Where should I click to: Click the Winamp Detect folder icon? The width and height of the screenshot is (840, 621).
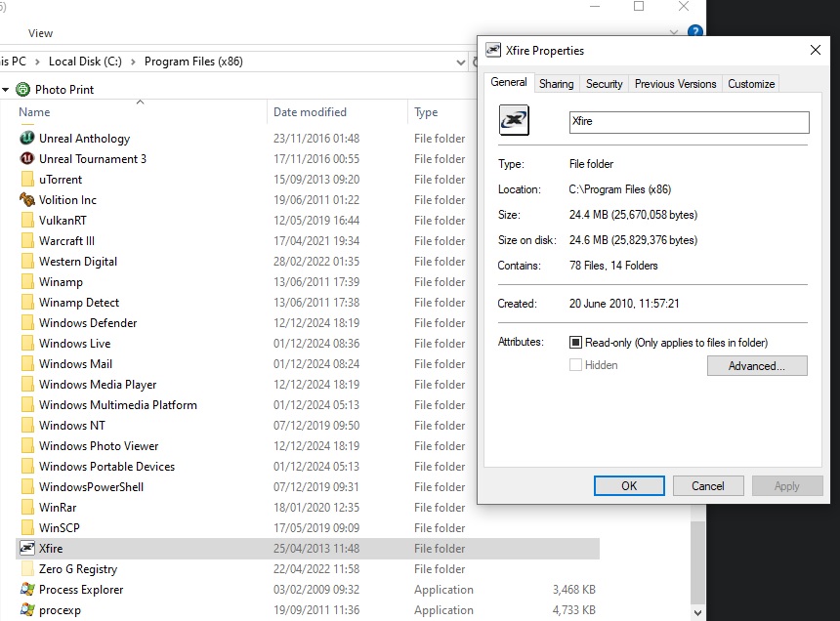pos(27,302)
